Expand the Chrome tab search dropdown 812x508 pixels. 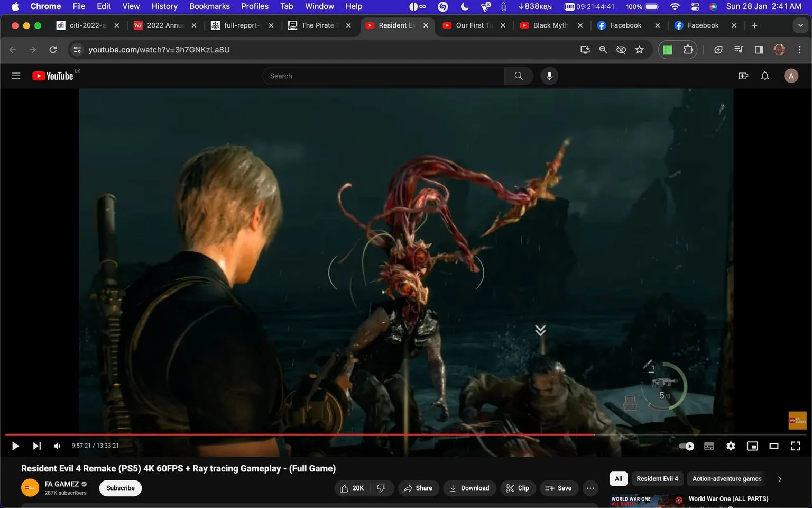pos(800,25)
